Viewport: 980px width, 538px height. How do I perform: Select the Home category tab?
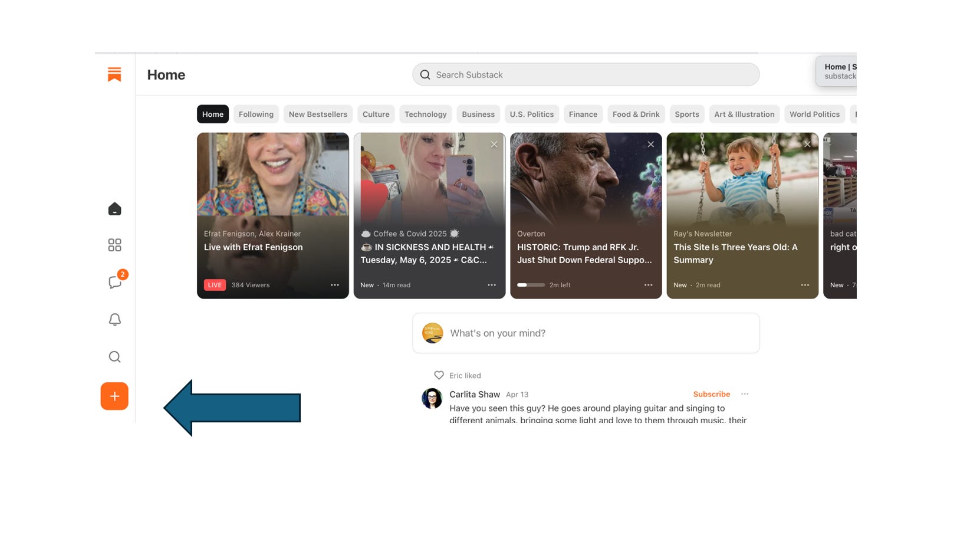point(213,114)
